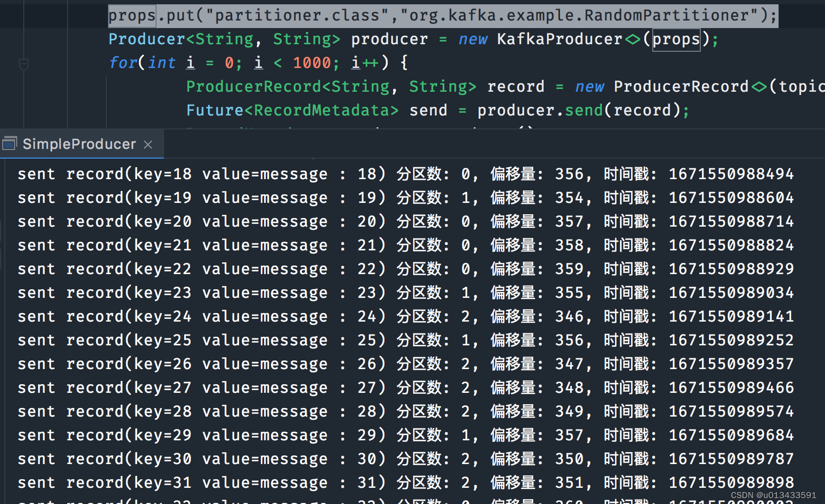Click the console line for key=27

click(x=405, y=387)
